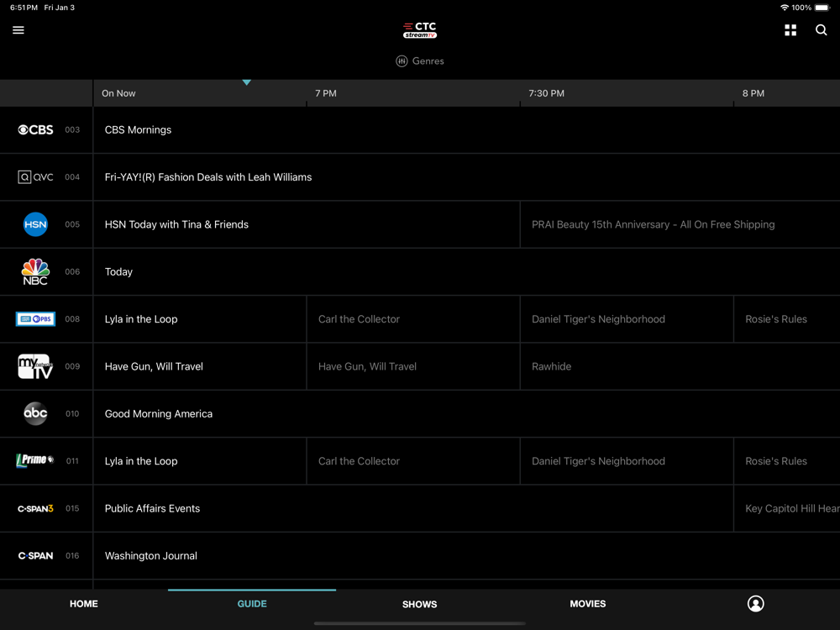Open Rawhide on channel 009

[680, 366]
